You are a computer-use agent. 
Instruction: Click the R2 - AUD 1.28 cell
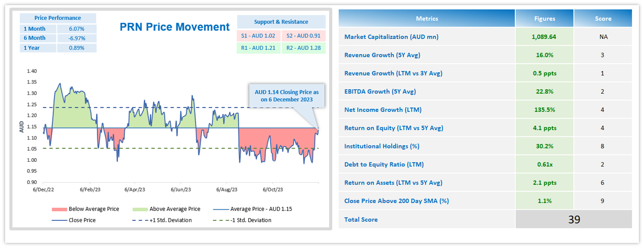[303, 48]
